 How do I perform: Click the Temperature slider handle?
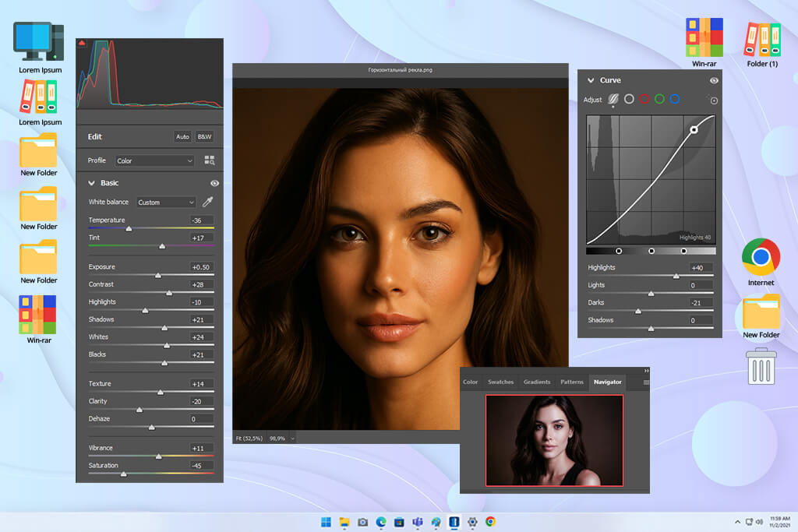(x=129, y=229)
